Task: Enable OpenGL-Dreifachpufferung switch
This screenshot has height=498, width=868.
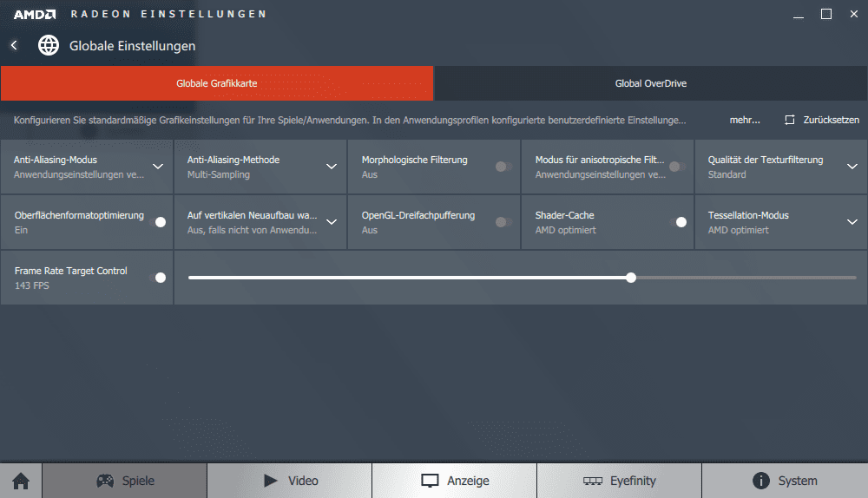Action: pos(503,222)
